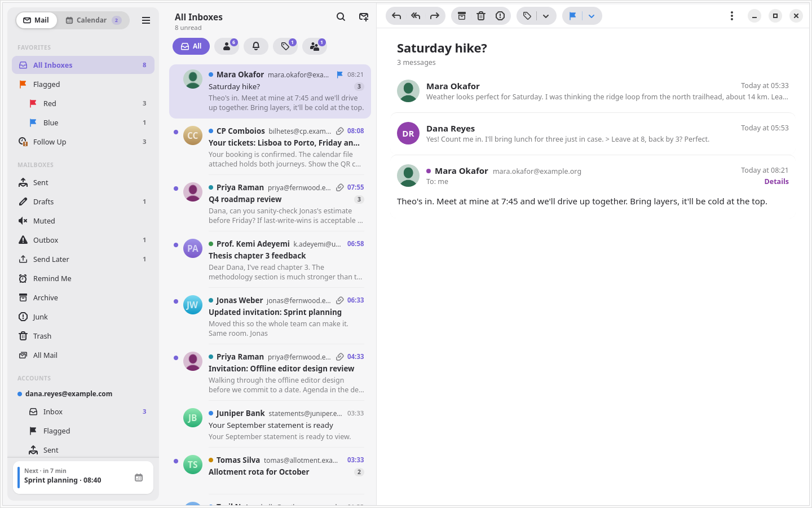This screenshot has width=812, height=508.
Task: Open CP Comboios tickets email
Action: (270, 147)
